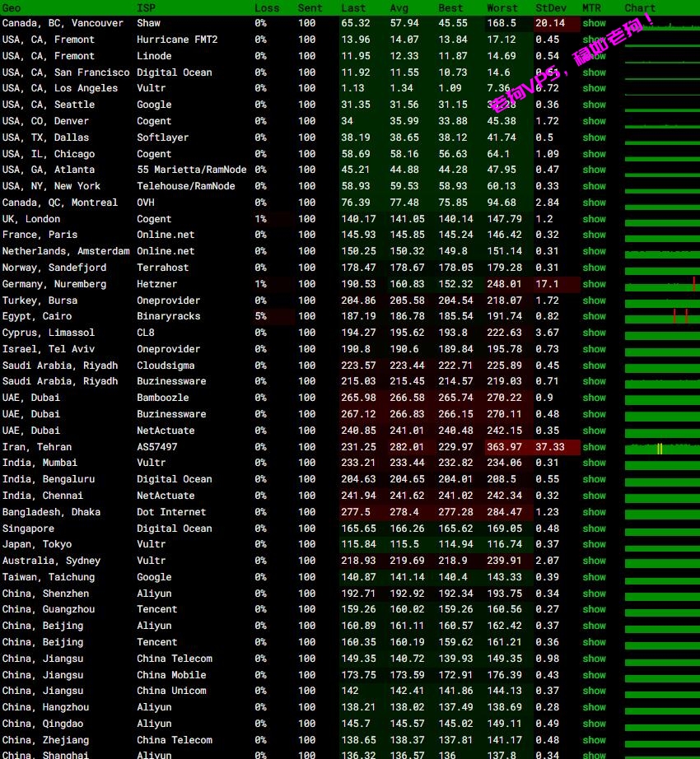Click show for Jiangsu China Mobile row
Screen dimensions: 700x759
pyautogui.click(x=594, y=675)
